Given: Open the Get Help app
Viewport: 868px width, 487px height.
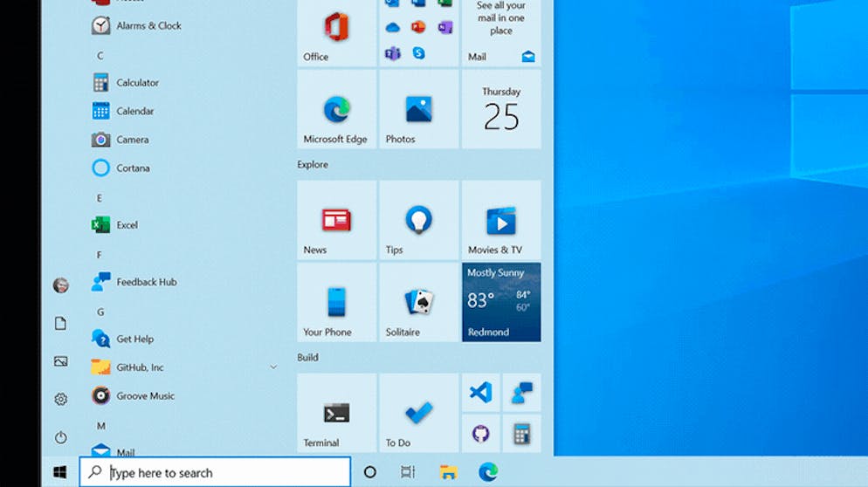Looking at the screenshot, I should [x=123, y=339].
